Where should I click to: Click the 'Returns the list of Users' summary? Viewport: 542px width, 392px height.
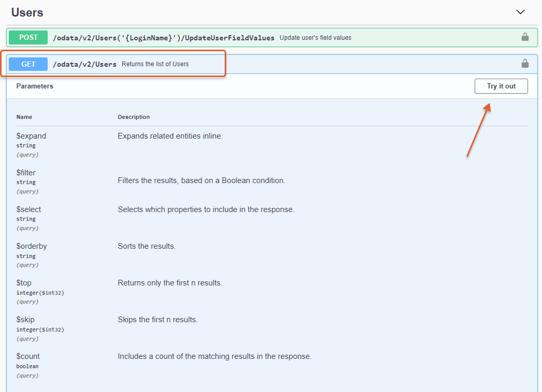(155, 64)
